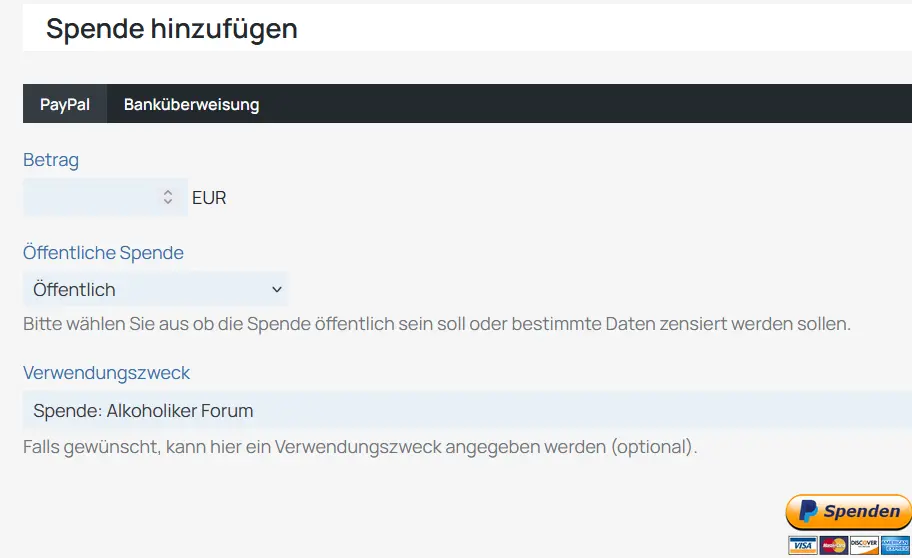Screen dimensions: 912x558
Task: Click the MasterCard icon
Action: point(833,545)
